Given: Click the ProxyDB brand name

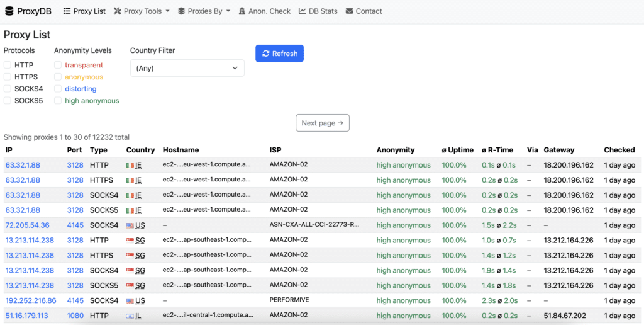Looking at the screenshot, I should [x=34, y=11].
